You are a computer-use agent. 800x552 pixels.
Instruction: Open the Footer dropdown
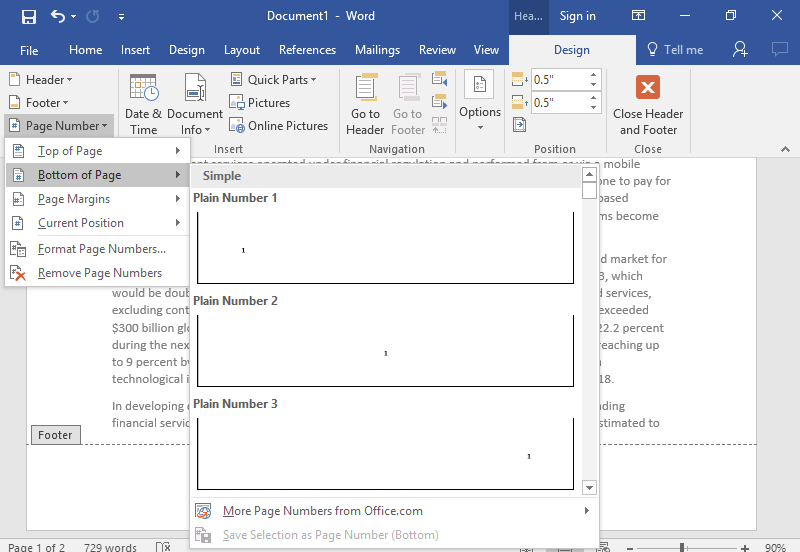[x=39, y=102]
